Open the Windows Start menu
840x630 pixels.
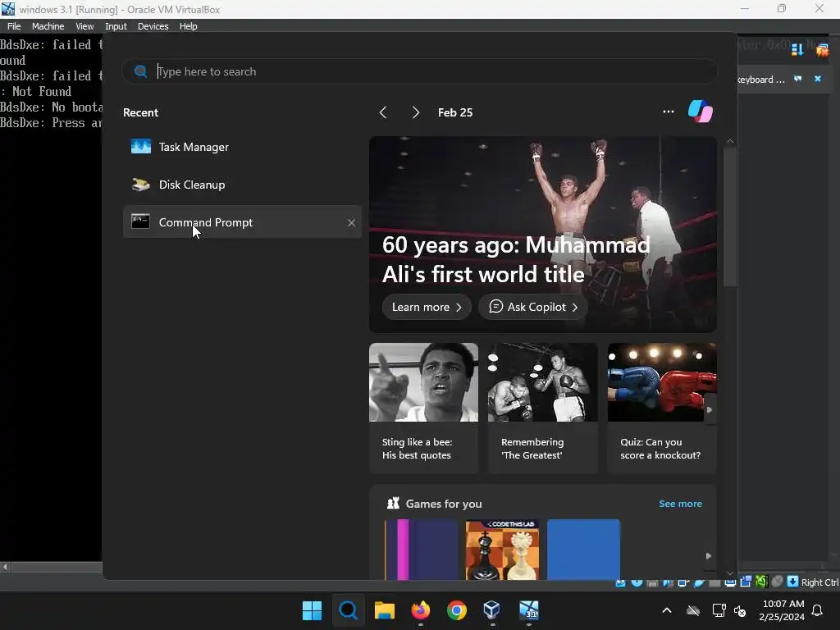312,610
